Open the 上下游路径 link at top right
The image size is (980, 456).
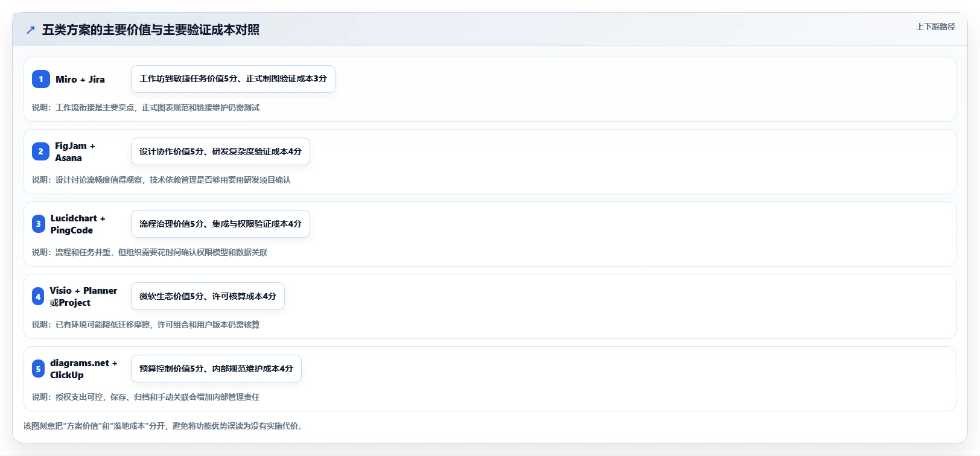click(x=935, y=27)
